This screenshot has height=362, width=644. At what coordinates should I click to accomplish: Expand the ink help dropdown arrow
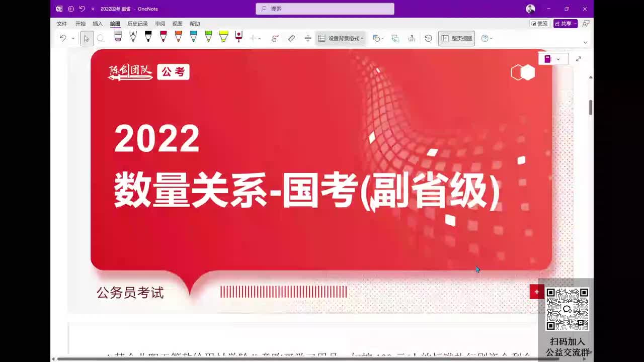[x=491, y=38]
